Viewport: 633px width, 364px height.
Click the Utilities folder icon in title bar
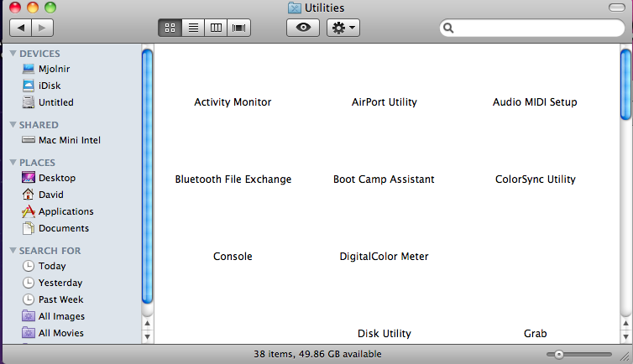pyautogui.click(x=295, y=8)
